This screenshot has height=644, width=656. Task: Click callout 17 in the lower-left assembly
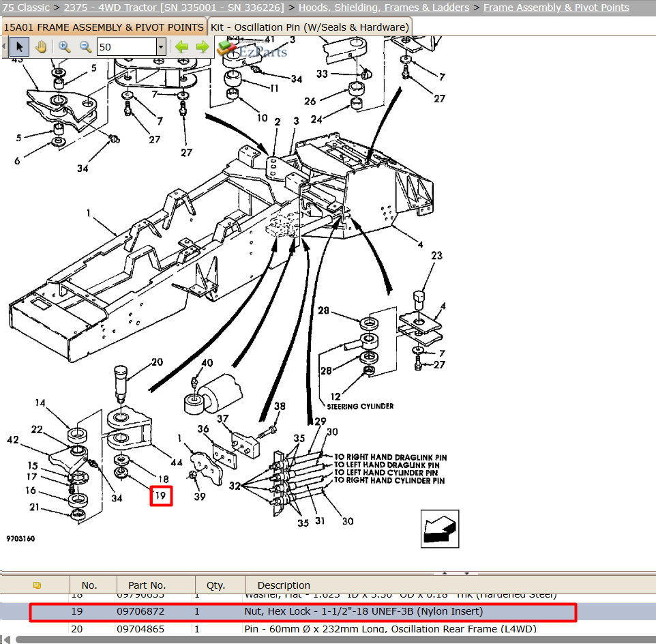pos(31,477)
